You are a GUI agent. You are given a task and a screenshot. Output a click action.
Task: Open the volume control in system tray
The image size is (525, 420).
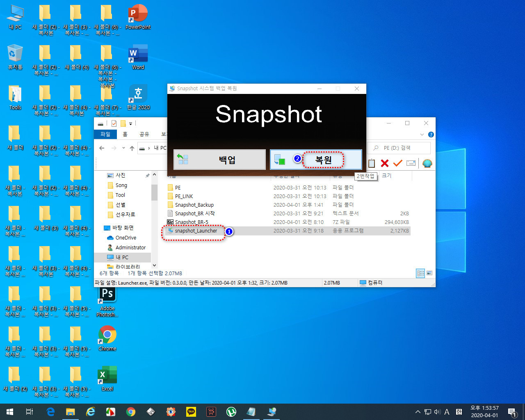(x=437, y=412)
